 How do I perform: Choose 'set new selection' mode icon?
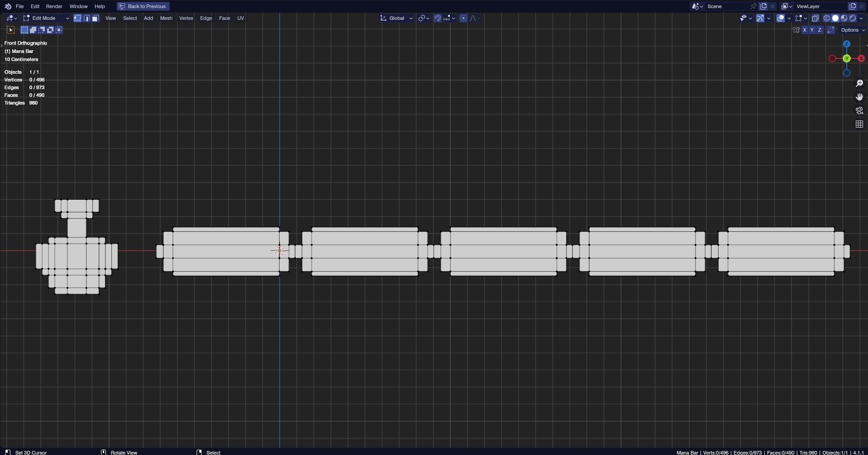click(24, 30)
